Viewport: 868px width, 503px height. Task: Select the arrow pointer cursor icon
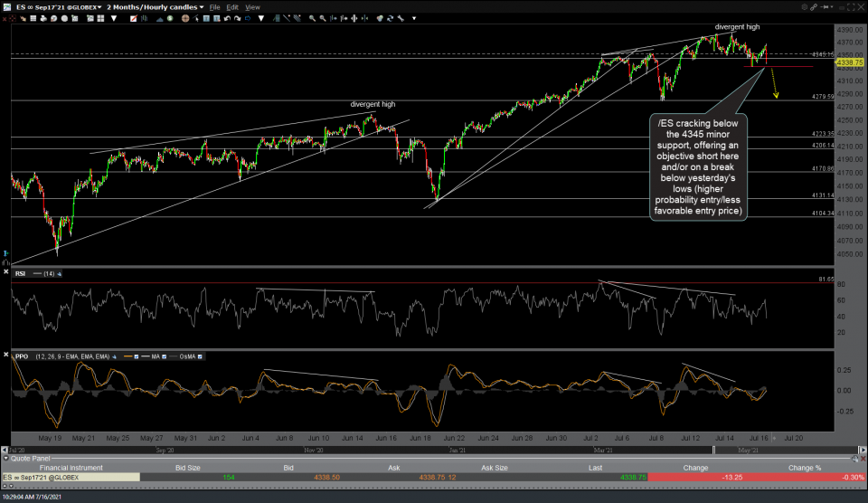click(x=196, y=18)
